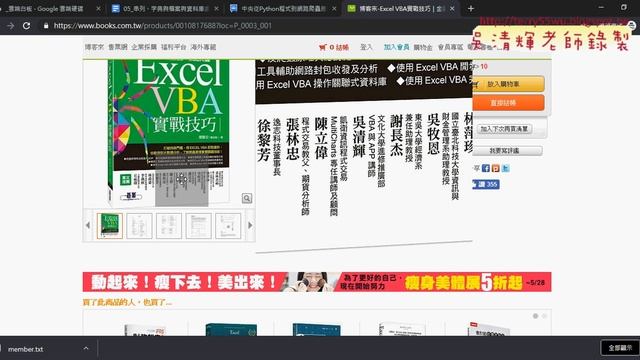Select the fifth preview page thumbnail

pyautogui.click(x=228, y=225)
